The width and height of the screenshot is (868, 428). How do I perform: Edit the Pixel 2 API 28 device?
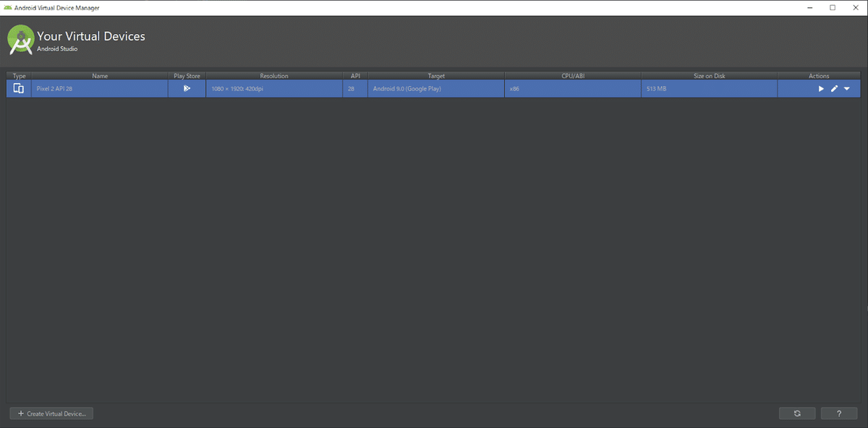[x=834, y=89]
